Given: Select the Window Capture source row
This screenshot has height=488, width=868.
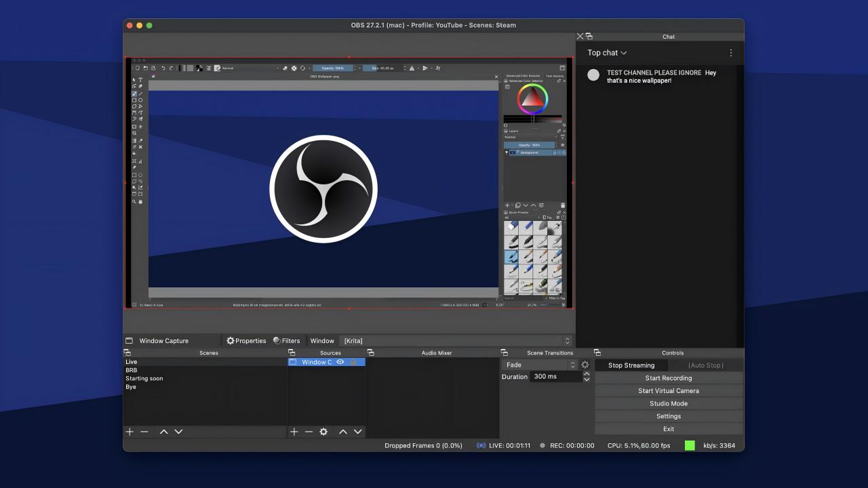Looking at the screenshot, I should [327, 362].
